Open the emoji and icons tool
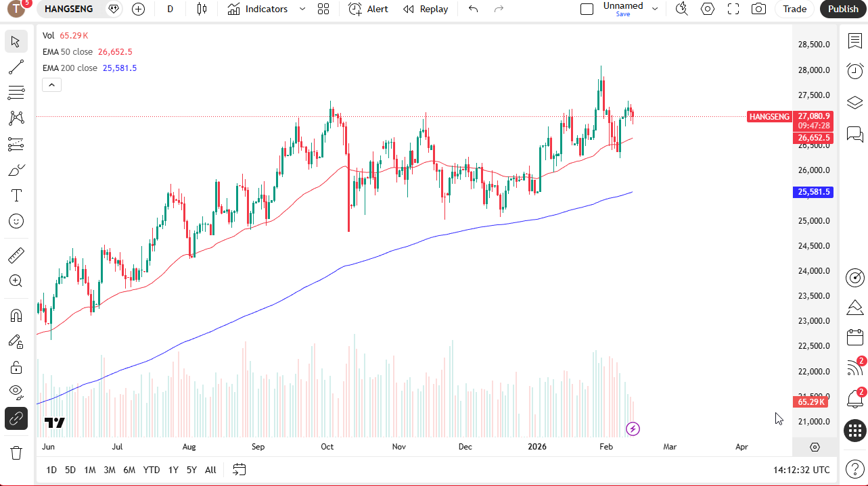This screenshot has width=868, height=486. (16, 221)
